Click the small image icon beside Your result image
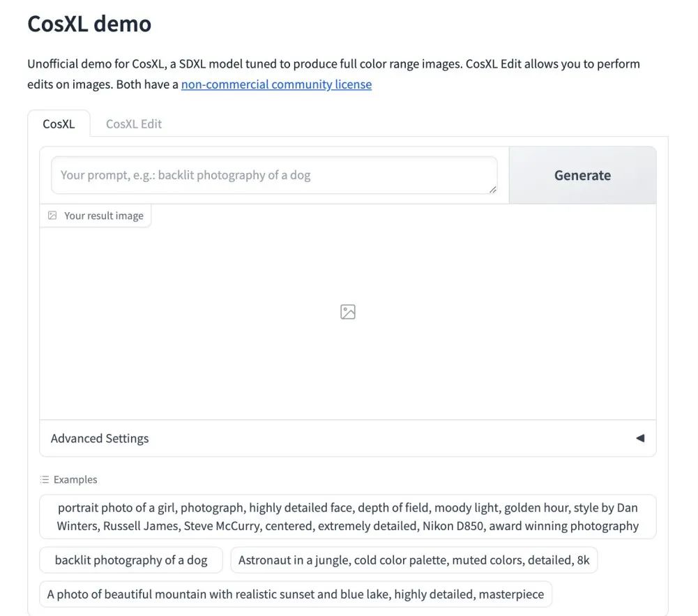Viewport: 698px width, 616px height. (52, 216)
